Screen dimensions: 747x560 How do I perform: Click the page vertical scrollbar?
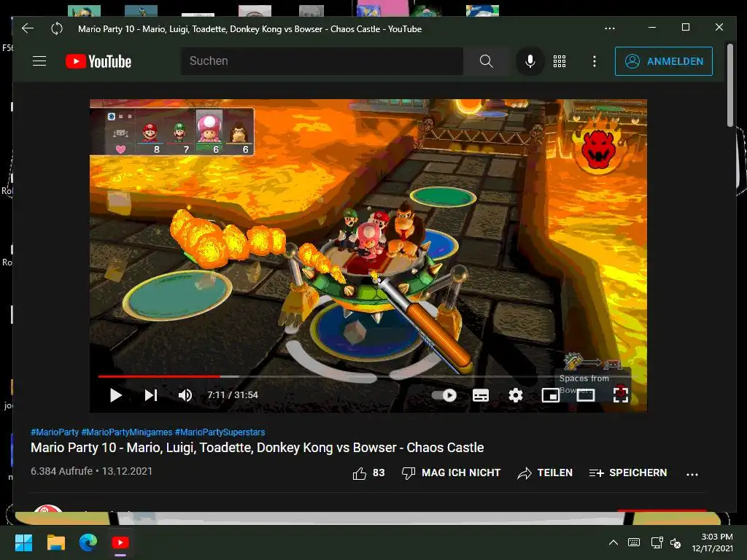point(730,86)
